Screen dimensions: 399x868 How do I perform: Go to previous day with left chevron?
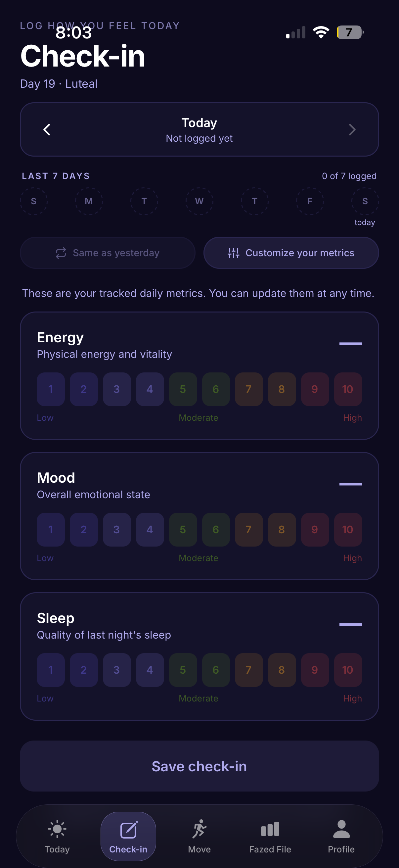click(x=47, y=129)
